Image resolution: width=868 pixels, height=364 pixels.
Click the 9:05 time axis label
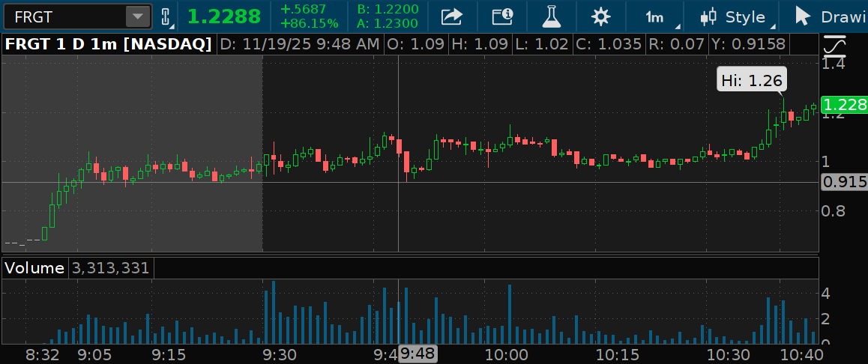[x=94, y=354]
